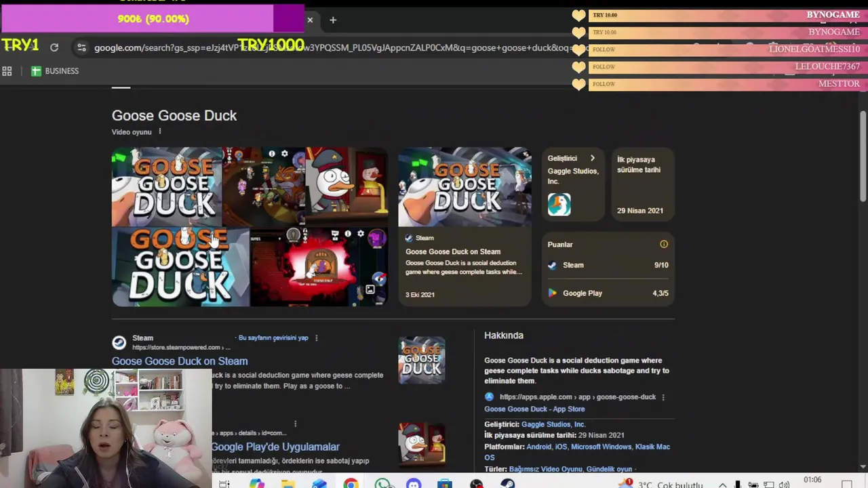Open the red furnace gameplay image

tap(319, 267)
